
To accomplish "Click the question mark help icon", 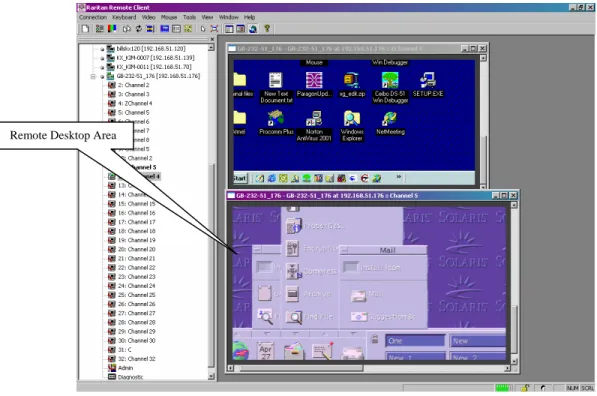I will pos(267,29).
